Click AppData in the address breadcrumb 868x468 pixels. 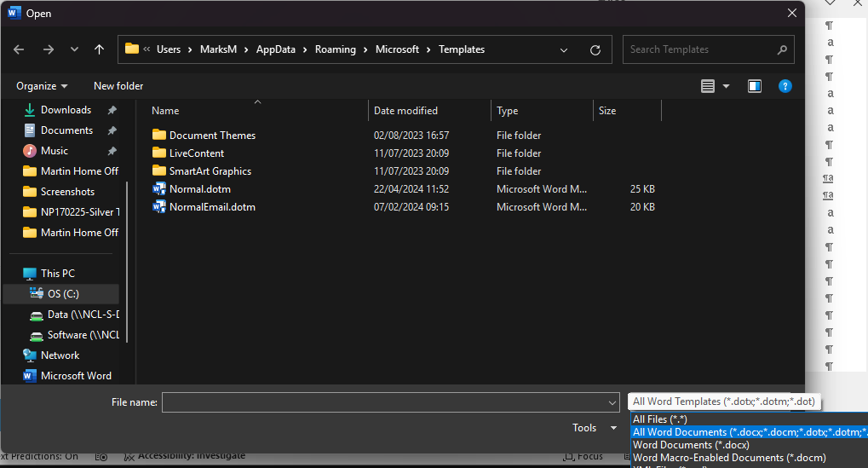tap(276, 49)
